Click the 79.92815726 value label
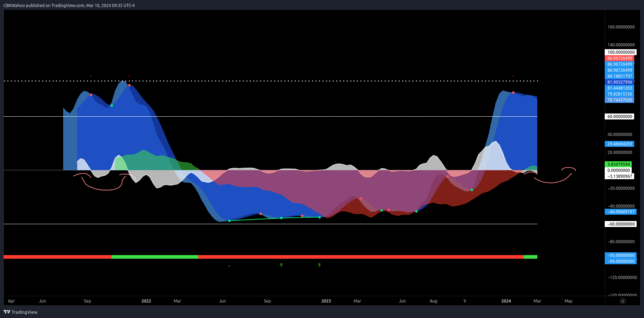644x318 pixels. (x=619, y=94)
